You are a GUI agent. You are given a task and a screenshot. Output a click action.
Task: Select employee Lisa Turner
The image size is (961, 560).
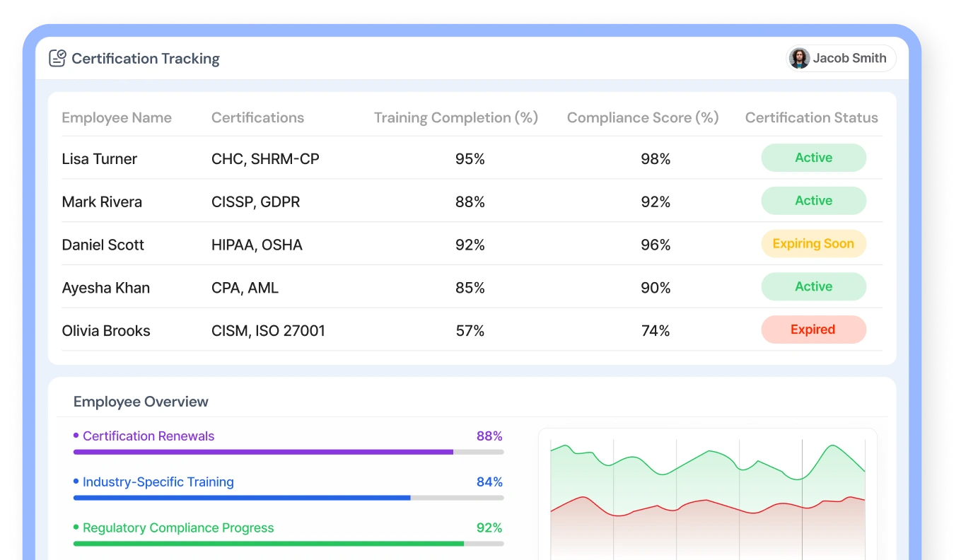[100, 159]
